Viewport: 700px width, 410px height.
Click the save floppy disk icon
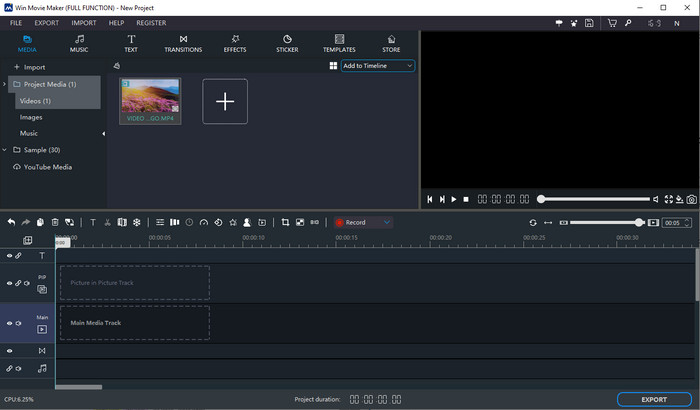(589, 23)
